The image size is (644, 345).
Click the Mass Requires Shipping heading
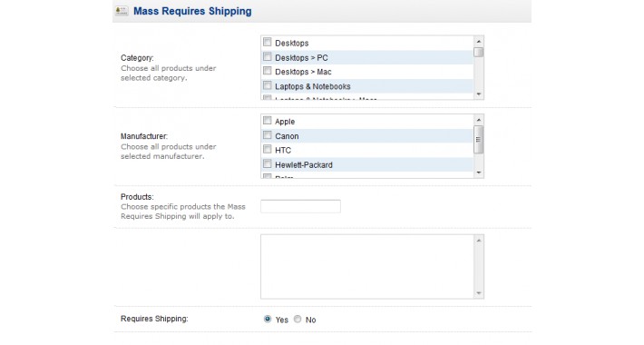(x=192, y=11)
